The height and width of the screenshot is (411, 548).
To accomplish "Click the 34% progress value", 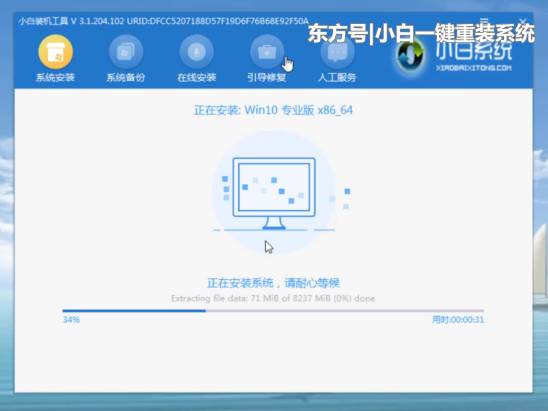I will [71, 319].
